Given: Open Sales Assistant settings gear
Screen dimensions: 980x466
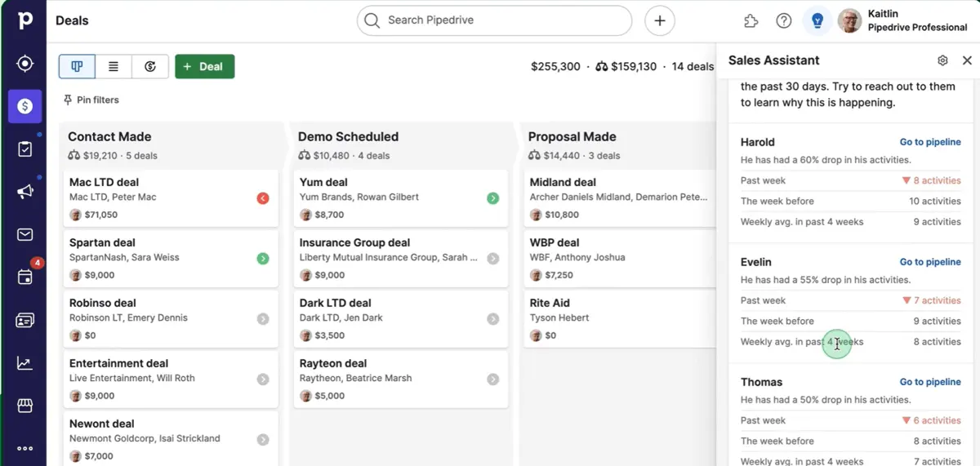Looking at the screenshot, I should (x=942, y=60).
